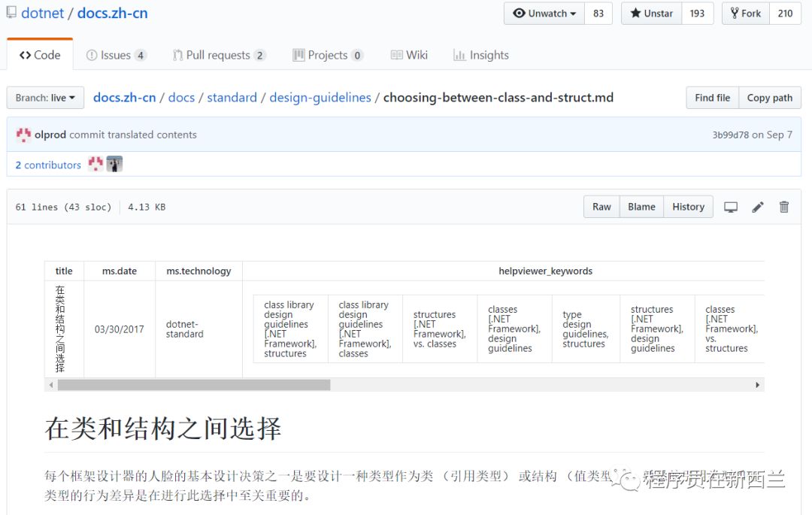Image resolution: width=812 pixels, height=515 pixels.
Task: Switch to the Code tab
Action: click(40, 55)
